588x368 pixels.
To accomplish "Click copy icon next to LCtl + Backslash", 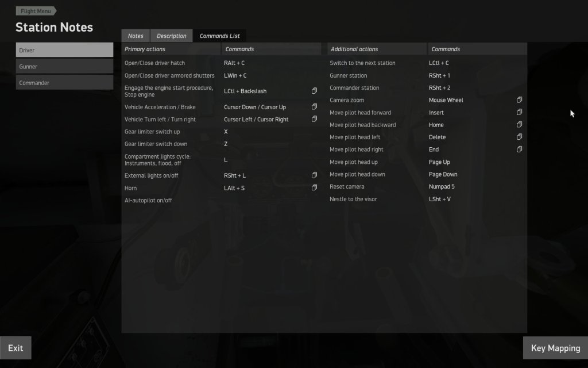I will (x=314, y=91).
